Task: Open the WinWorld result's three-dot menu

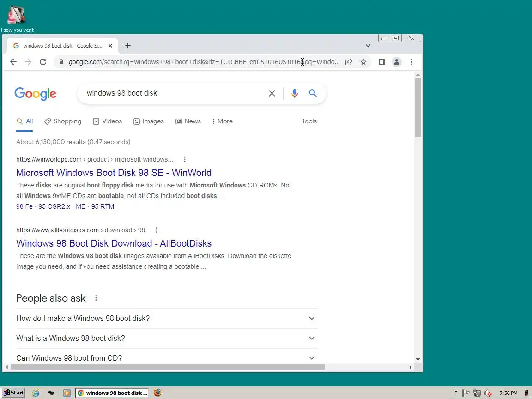Action: pyautogui.click(x=185, y=159)
